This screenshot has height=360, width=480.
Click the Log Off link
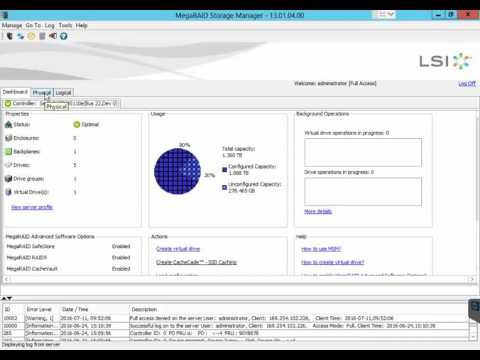click(467, 84)
